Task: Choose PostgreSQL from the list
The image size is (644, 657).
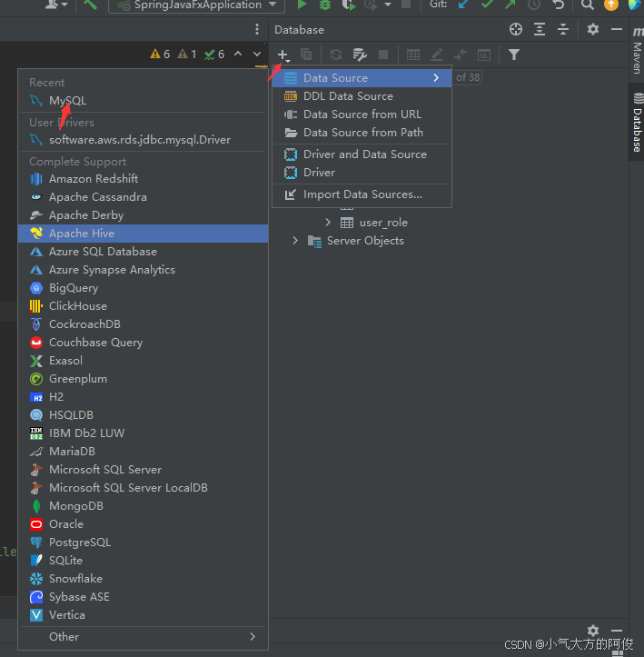Action: pyautogui.click(x=143, y=543)
